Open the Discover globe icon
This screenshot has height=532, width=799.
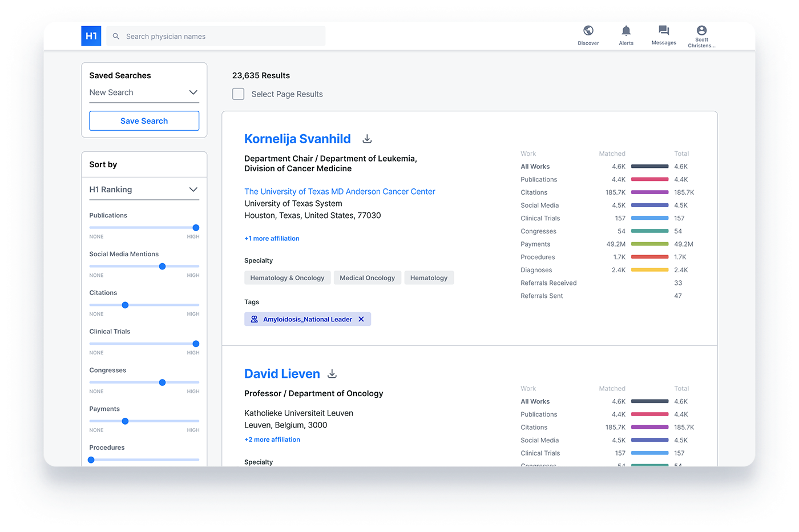click(x=588, y=31)
